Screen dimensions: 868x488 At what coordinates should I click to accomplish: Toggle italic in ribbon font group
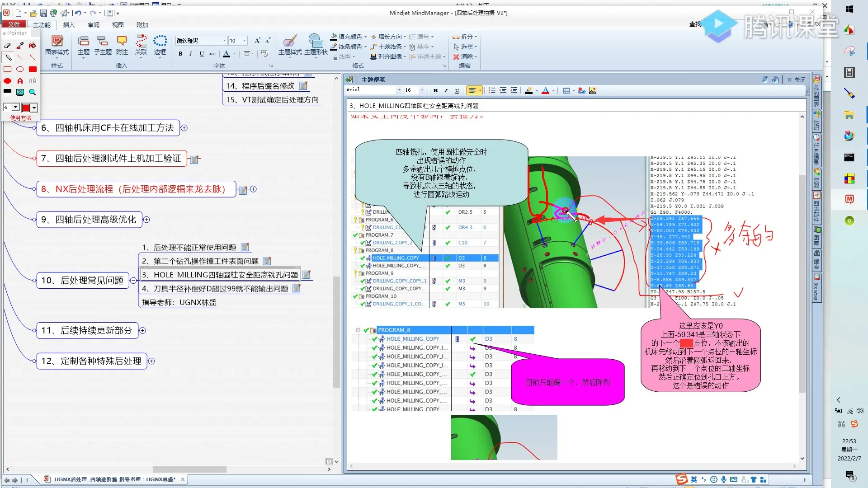pos(191,54)
